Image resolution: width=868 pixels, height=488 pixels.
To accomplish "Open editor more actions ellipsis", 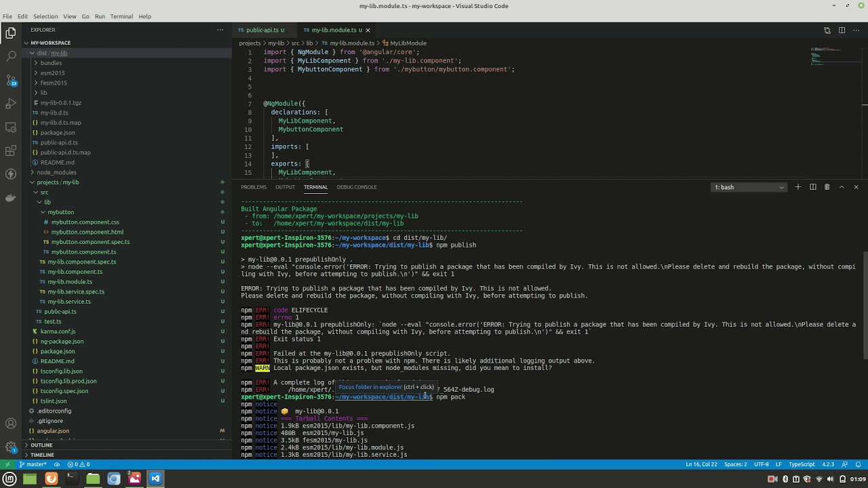I will point(856,30).
